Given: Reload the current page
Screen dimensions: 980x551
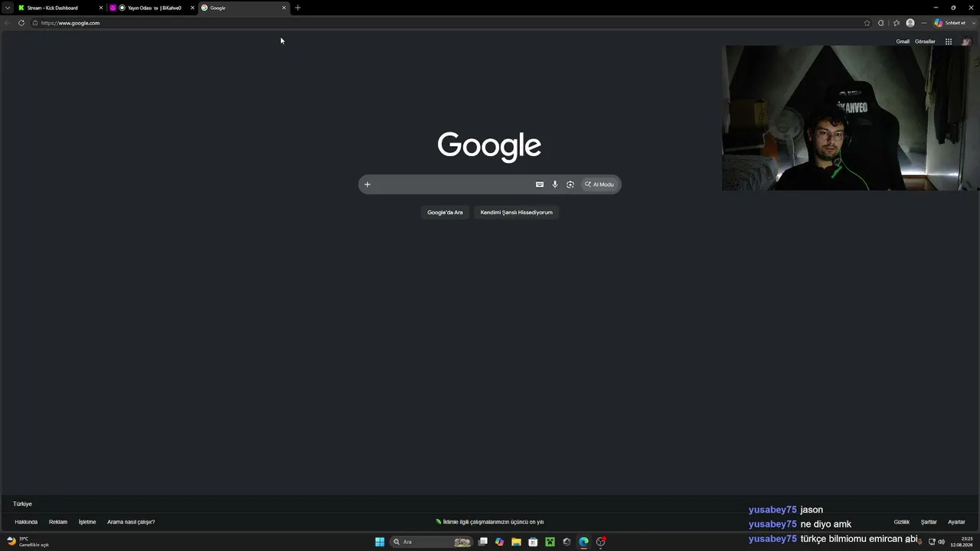Looking at the screenshot, I should [x=21, y=23].
